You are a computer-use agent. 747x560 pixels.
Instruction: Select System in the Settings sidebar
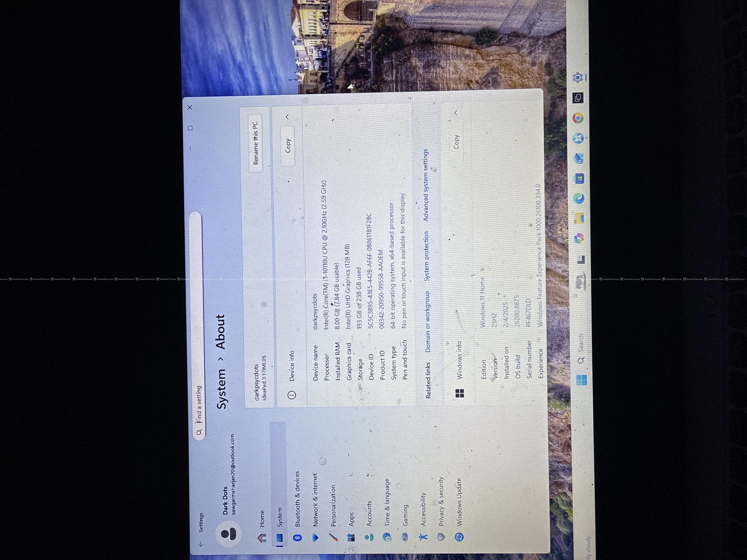pos(279,484)
